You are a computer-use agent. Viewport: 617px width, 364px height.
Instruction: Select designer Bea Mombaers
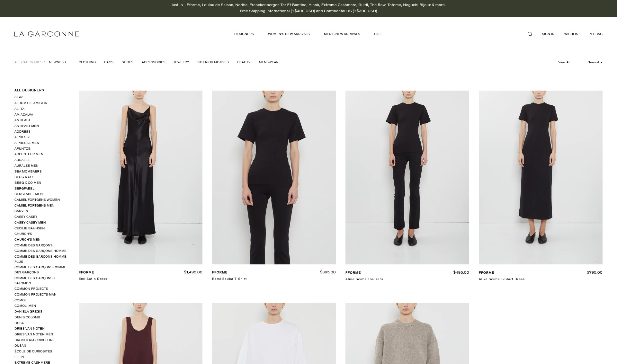pos(28,172)
